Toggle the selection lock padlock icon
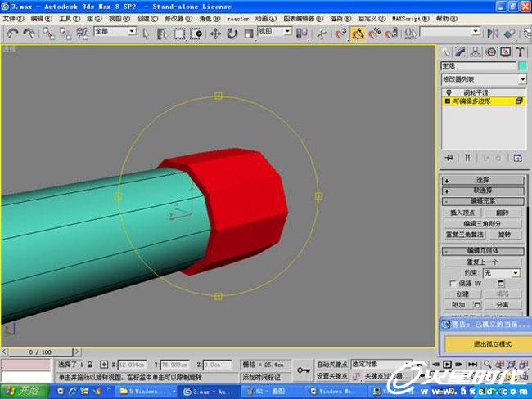Screen dimensions: 532x399 (x=90, y=365)
